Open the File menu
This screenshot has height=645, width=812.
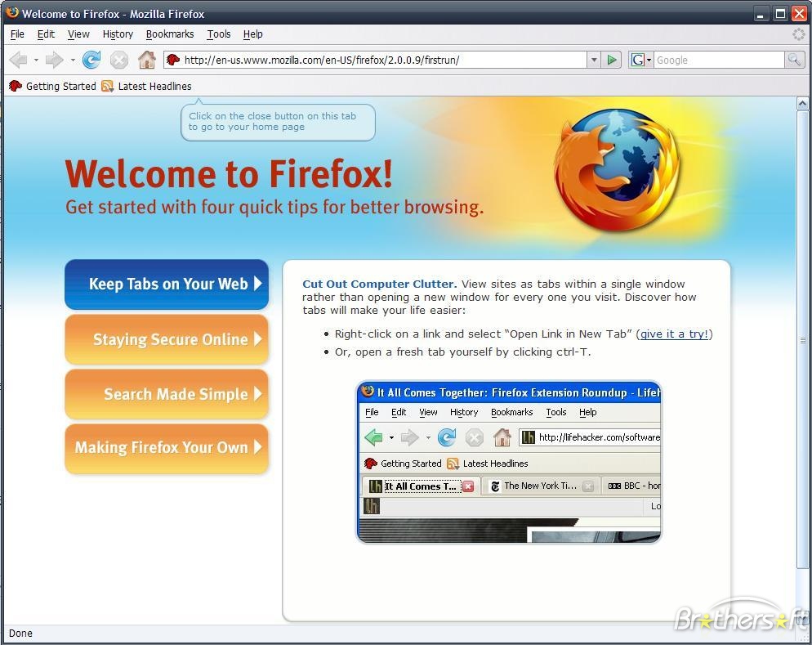[17, 34]
